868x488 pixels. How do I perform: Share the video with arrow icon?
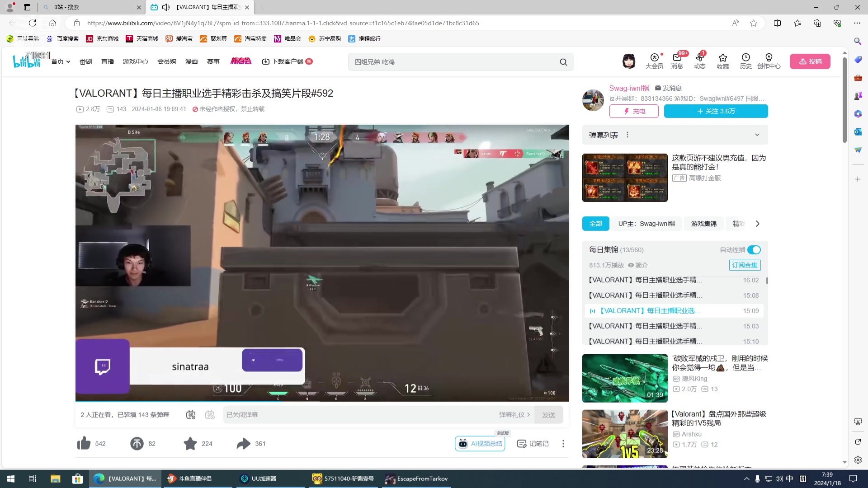point(244,444)
